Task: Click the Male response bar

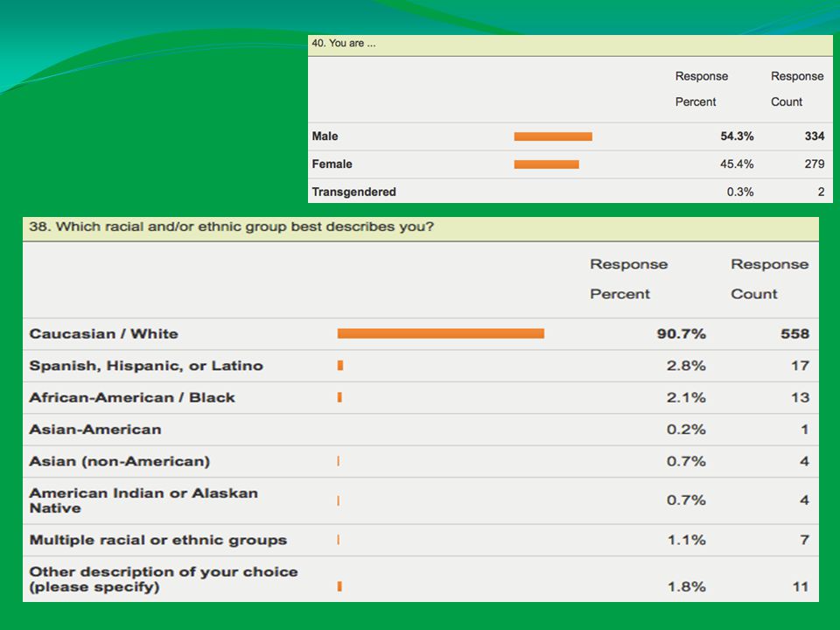Action: coord(553,136)
